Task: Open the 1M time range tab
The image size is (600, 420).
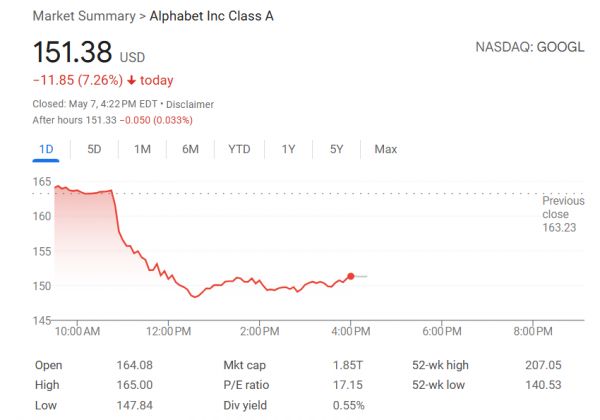Action: (x=142, y=149)
